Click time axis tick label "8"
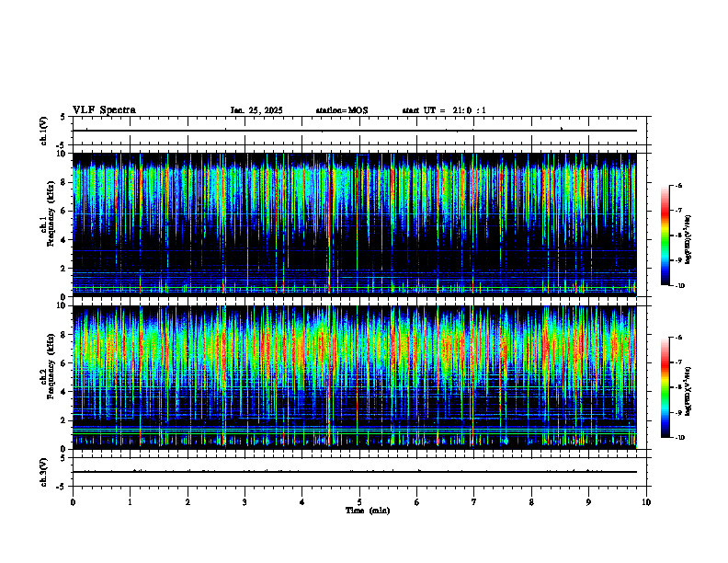Screen dimensions: 728x563 tap(531, 502)
